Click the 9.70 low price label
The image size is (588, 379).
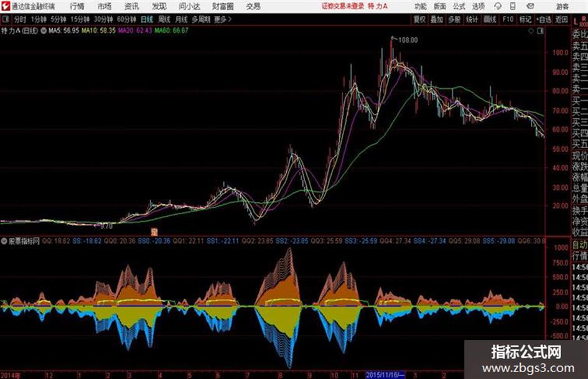coord(106,227)
